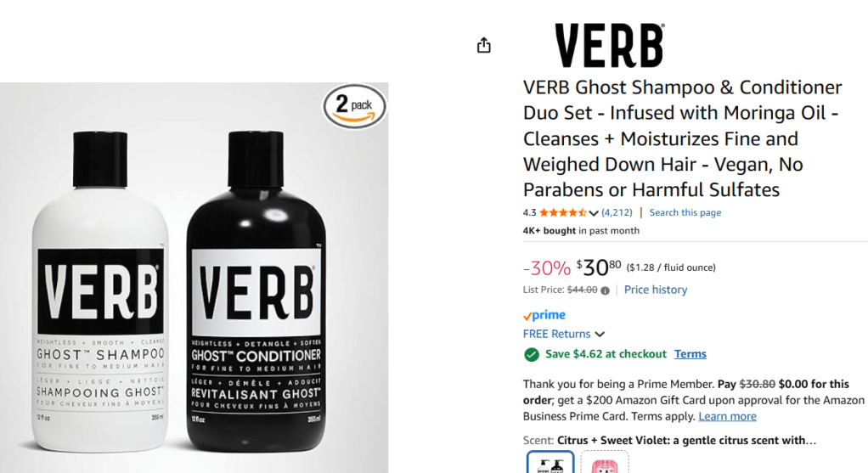Click the Search this page link
The height and width of the screenshot is (473, 868).
685,212
